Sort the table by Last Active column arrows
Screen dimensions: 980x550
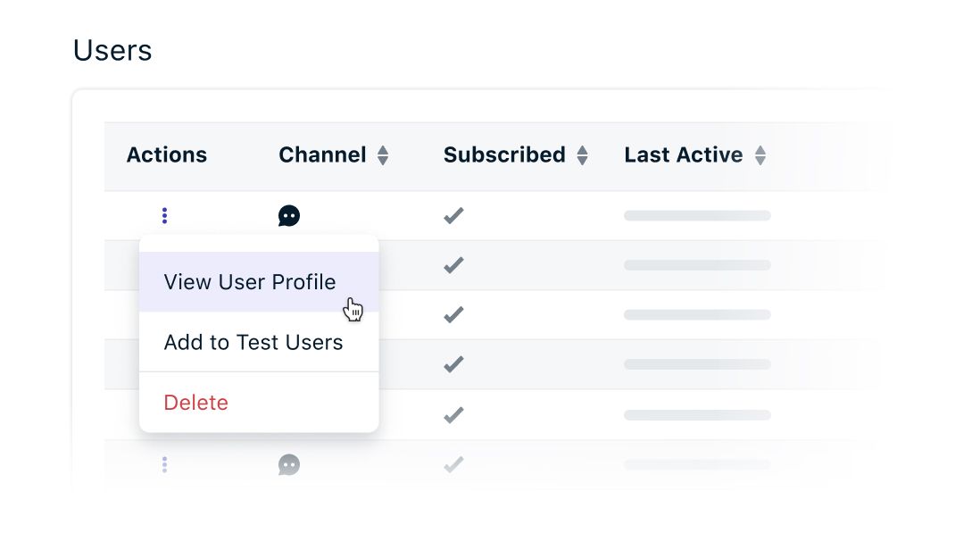pyautogui.click(x=760, y=155)
